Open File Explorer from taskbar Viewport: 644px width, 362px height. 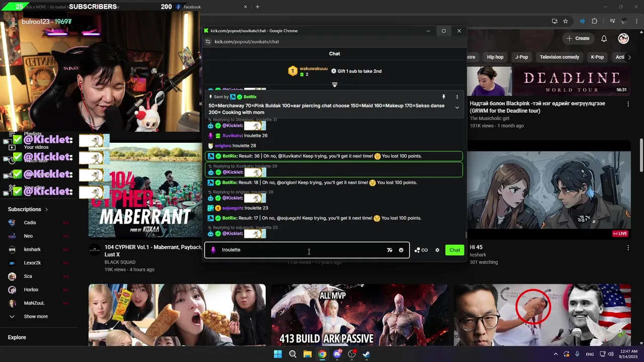click(x=307, y=354)
